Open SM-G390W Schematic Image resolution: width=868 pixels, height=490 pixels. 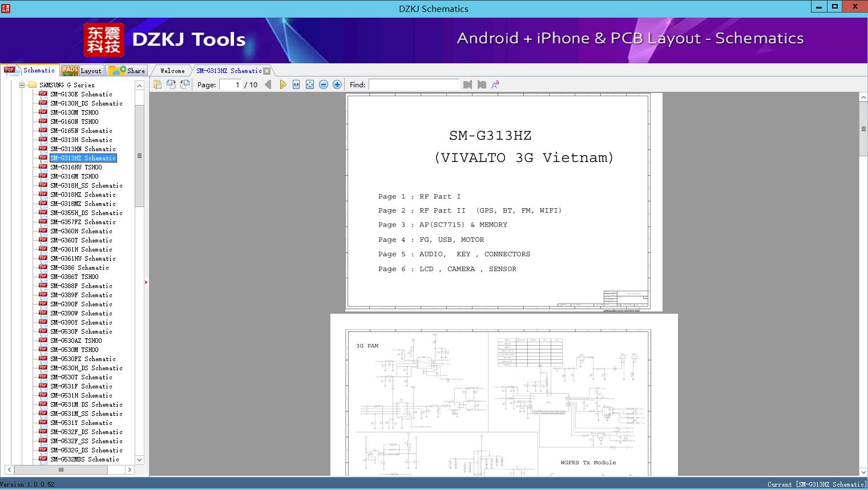81,313
